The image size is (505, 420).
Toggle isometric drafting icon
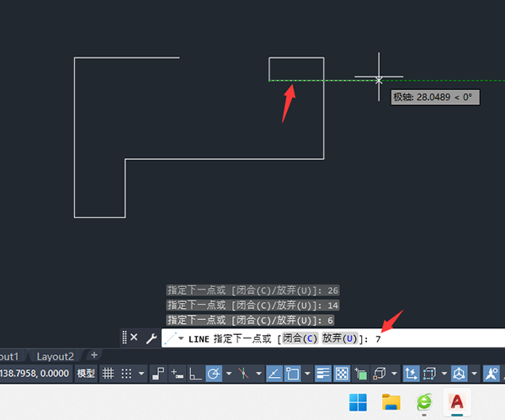pos(244,374)
